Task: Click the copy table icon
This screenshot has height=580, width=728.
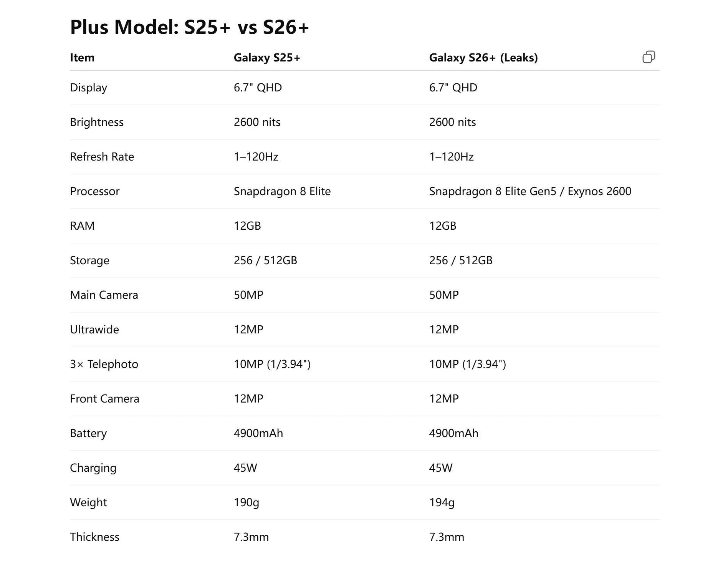Action: 650,57
